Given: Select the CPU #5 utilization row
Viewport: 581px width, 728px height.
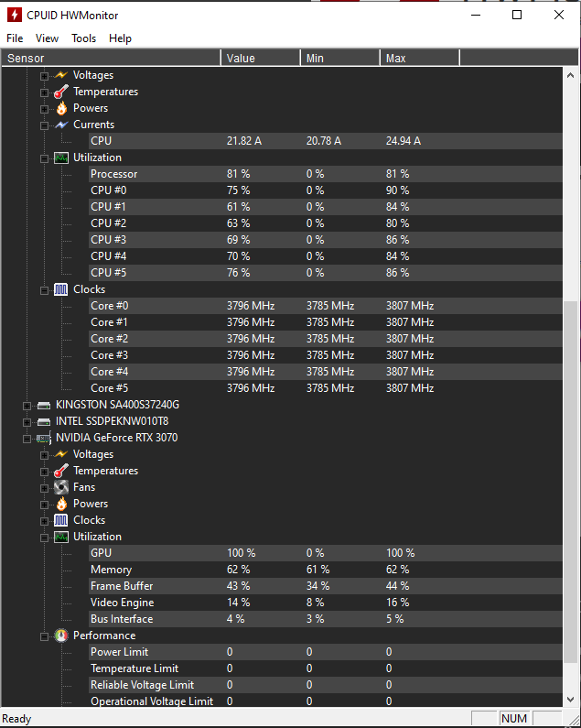Looking at the screenshot, I should coord(326,273).
